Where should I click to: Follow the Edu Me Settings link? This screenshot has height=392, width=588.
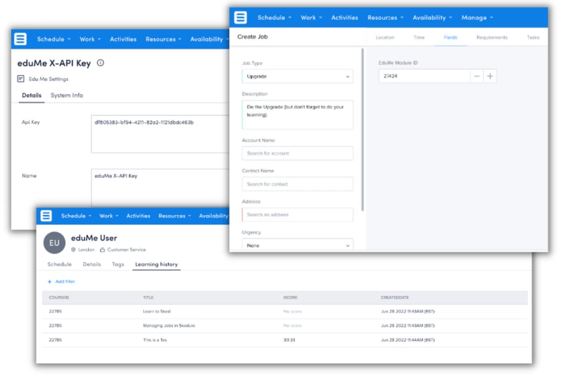(x=48, y=79)
